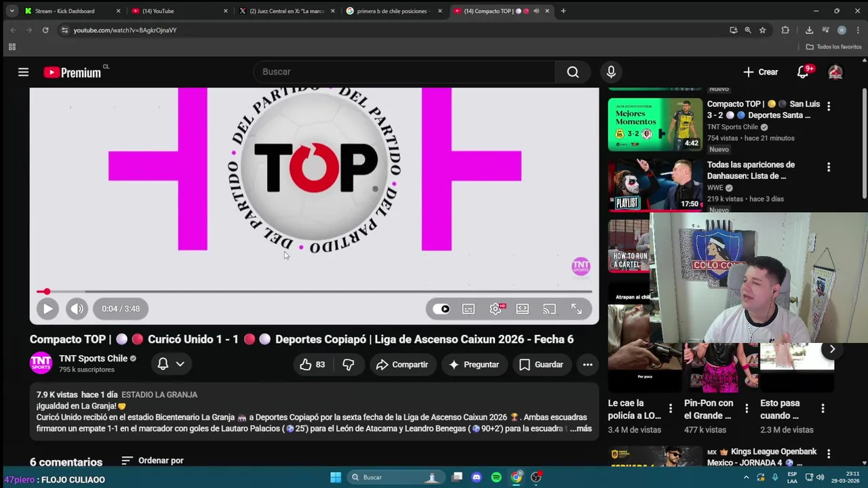Open the YouTube guide hamburger menu
868x488 pixels.
23,72
